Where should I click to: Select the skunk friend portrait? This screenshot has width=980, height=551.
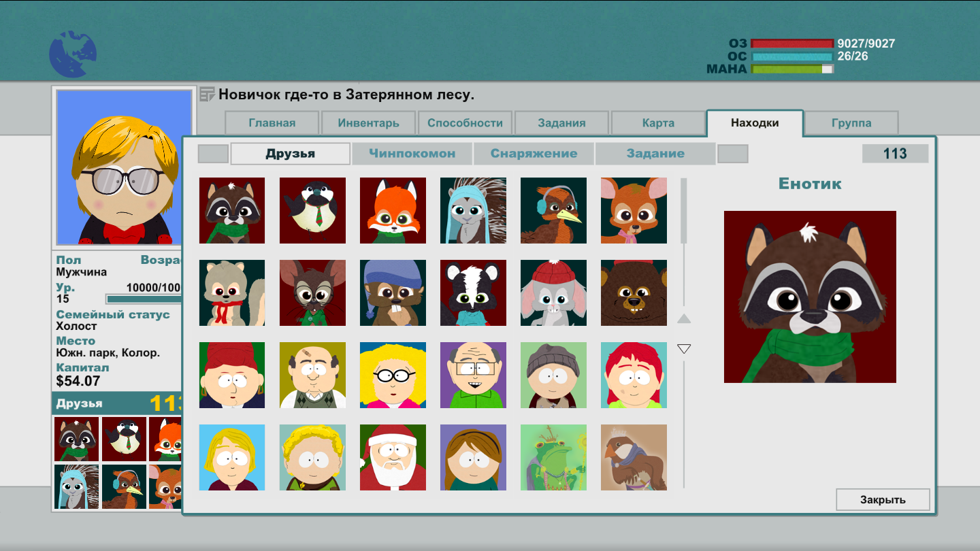pos(473,293)
